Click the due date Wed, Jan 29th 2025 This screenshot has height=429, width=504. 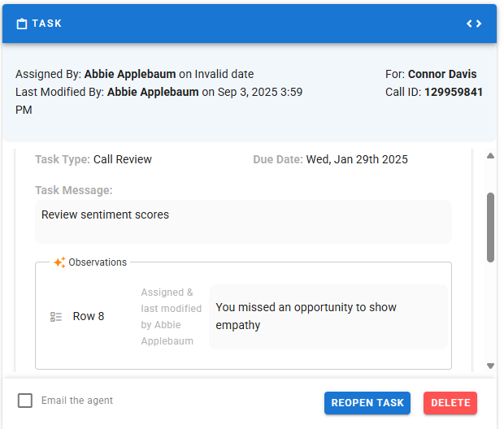pyautogui.click(x=357, y=159)
